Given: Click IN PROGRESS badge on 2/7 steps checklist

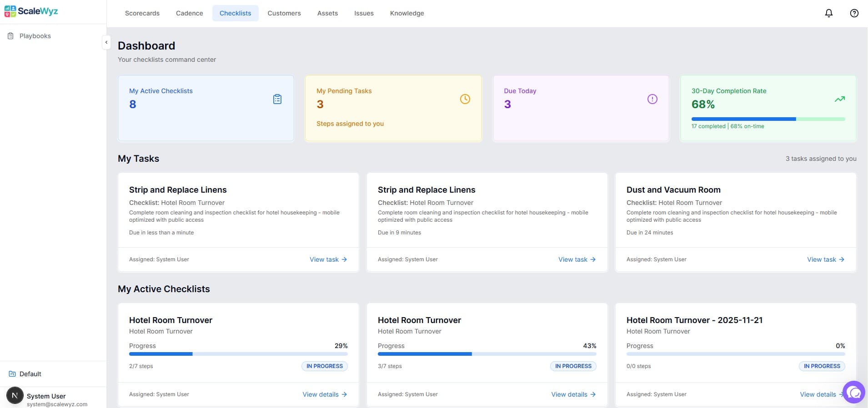Looking at the screenshot, I should 325,366.
